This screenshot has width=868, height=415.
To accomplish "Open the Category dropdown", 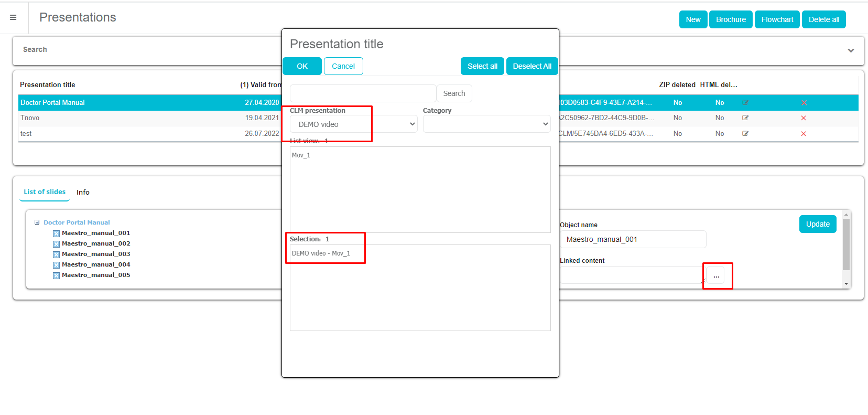I will pyautogui.click(x=486, y=124).
